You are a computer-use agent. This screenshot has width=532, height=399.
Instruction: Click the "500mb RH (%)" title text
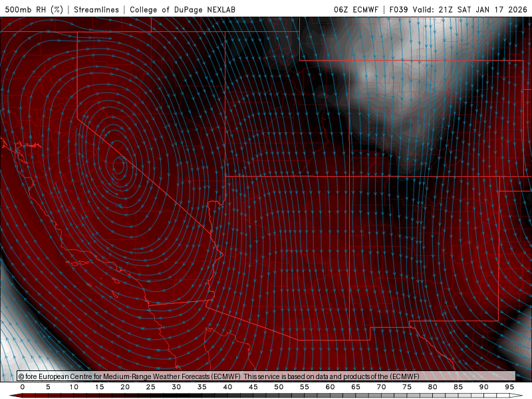[34, 9]
